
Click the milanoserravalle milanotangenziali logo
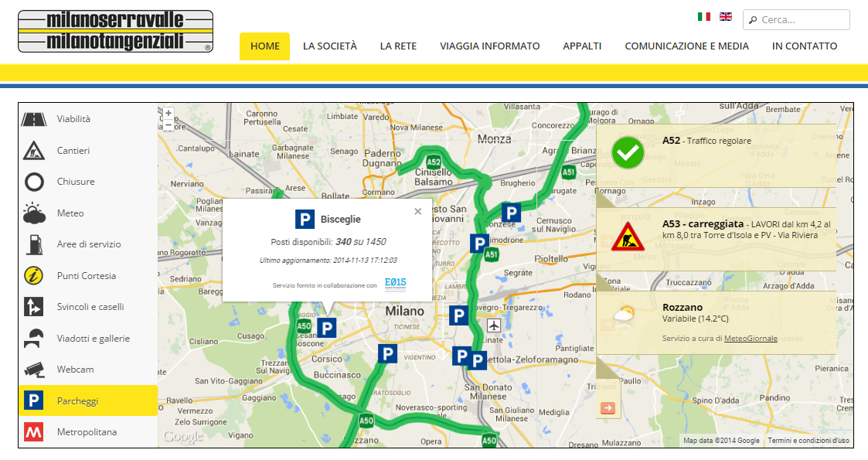(x=115, y=32)
